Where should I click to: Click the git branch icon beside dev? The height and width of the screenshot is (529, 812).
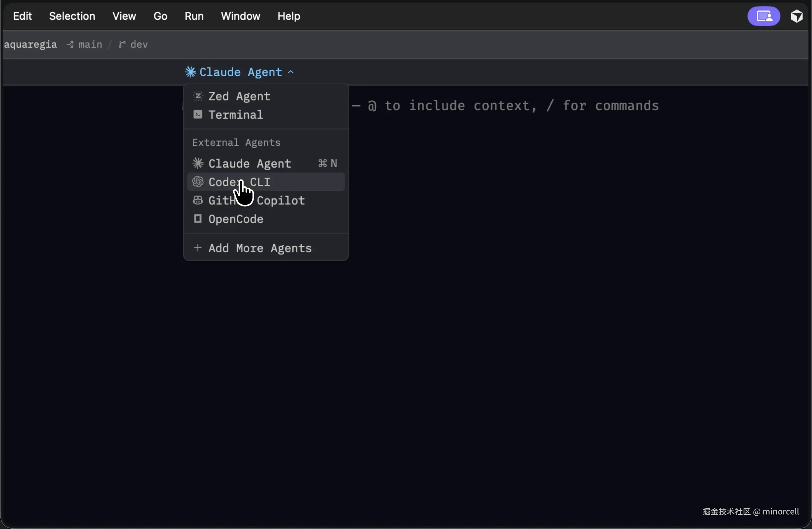(x=122, y=44)
